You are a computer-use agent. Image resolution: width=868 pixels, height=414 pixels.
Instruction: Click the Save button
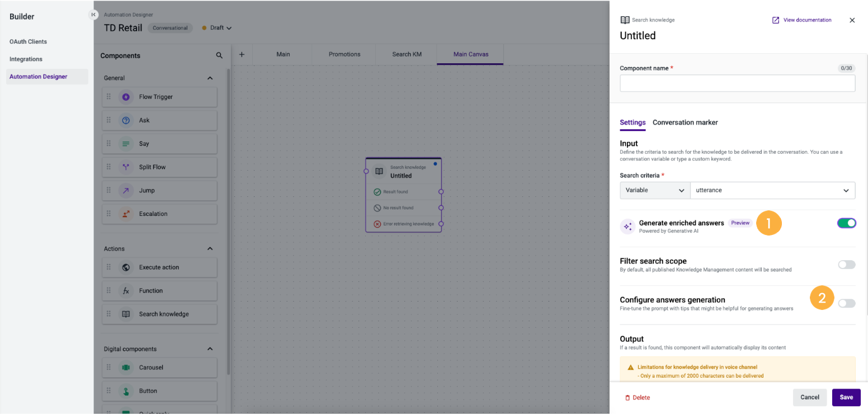[846, 397]
